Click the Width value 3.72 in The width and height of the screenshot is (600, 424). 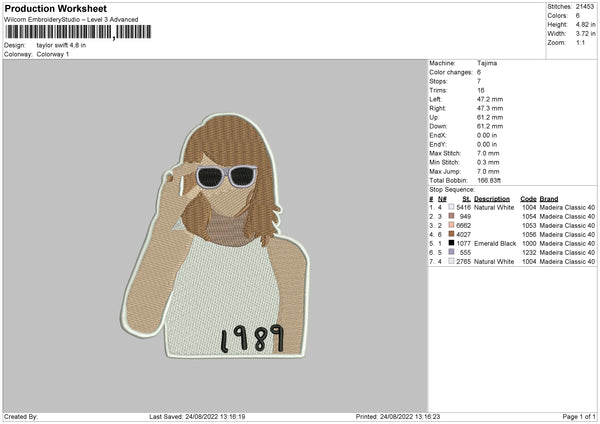585,34
